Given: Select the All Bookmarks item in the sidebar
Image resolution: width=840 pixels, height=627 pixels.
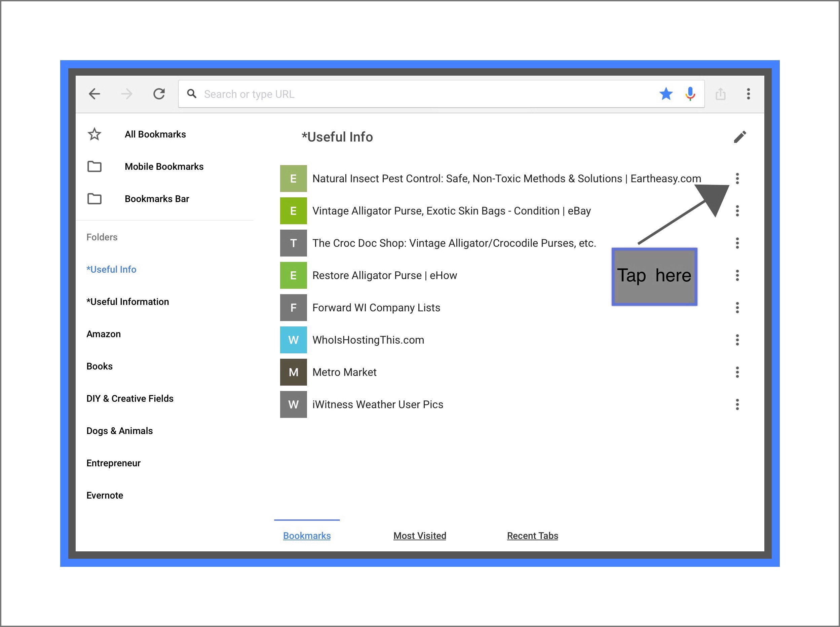Looking at the screenshot, I should (155, 134).
